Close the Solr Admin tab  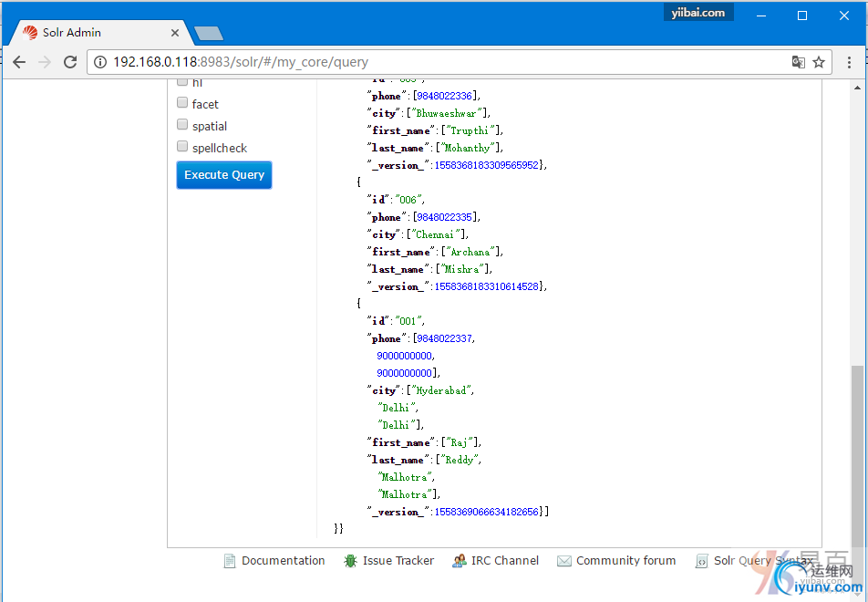coord(175,33)
